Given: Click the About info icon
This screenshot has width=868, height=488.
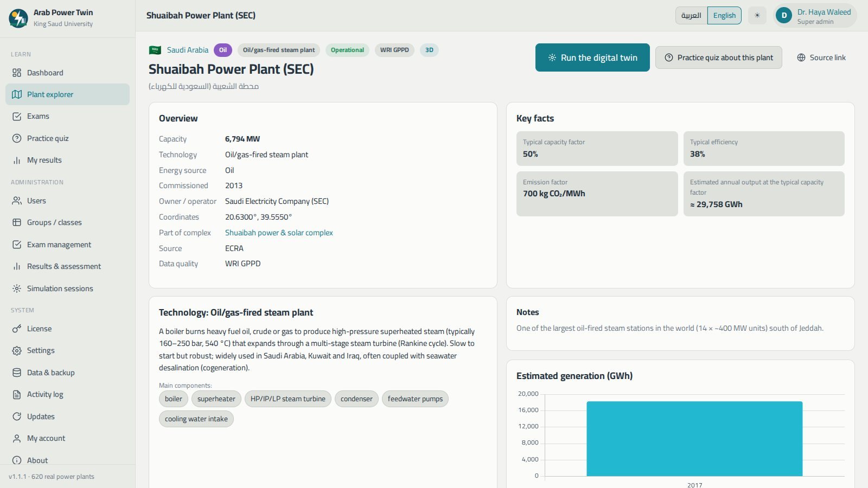Looking at the screenshot, I should click(x=17, y=460).
